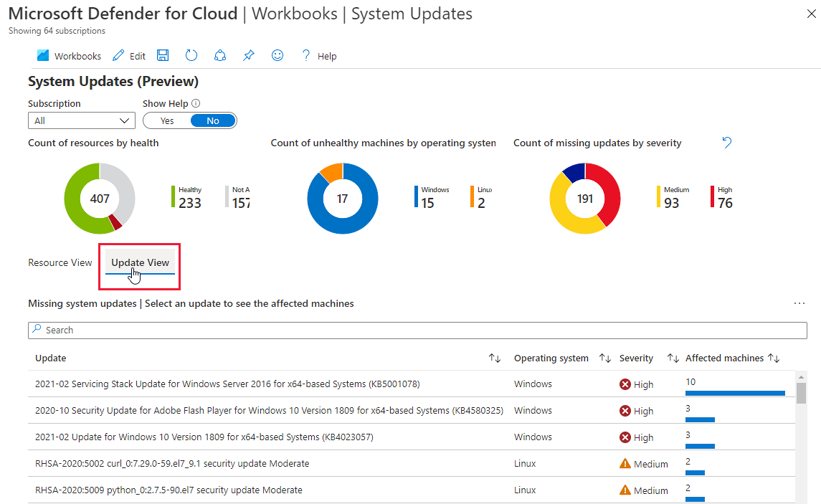Pin the workbook to dashboard
This screenshot has width=821, height=504.
pos(248,55)
